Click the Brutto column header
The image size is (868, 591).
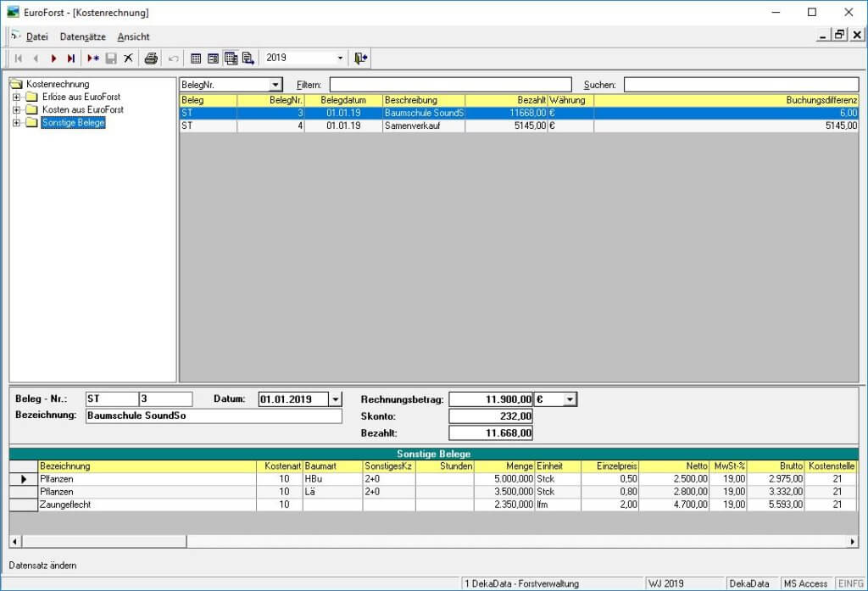[776, 466]
